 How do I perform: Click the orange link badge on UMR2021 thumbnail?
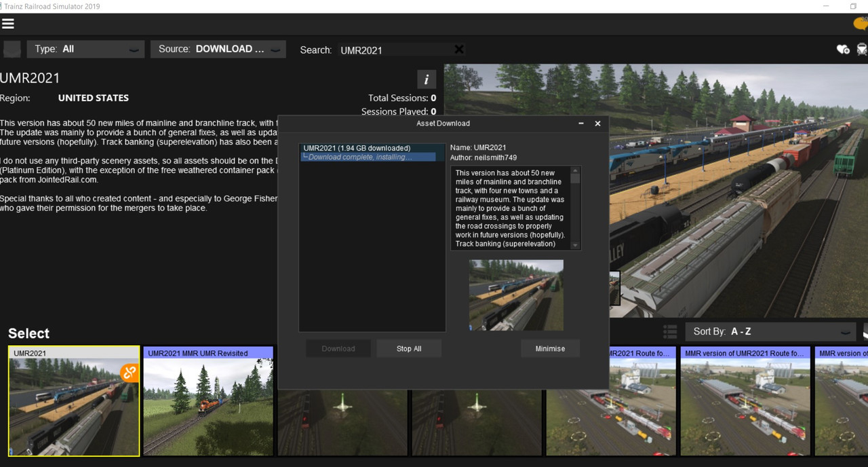[x=129, y=372]
